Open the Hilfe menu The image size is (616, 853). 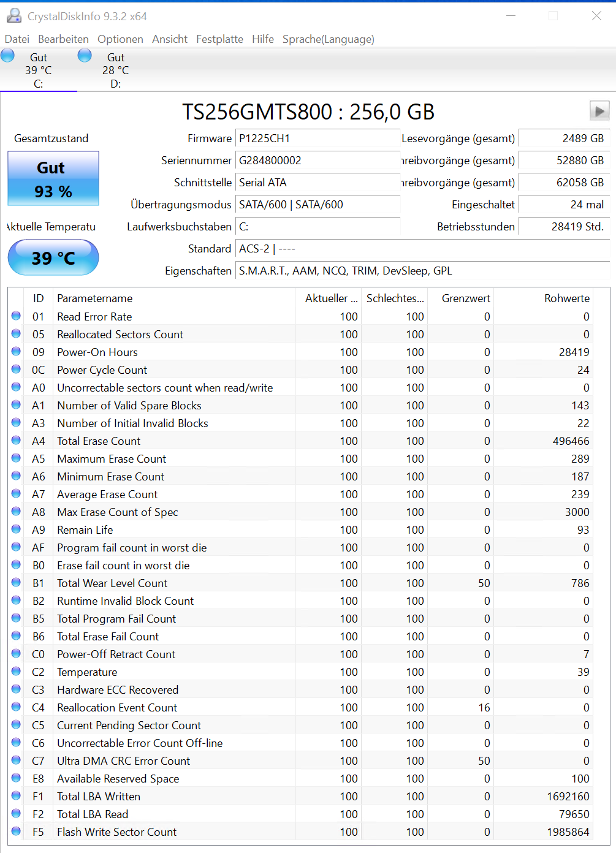coord(263,39)
